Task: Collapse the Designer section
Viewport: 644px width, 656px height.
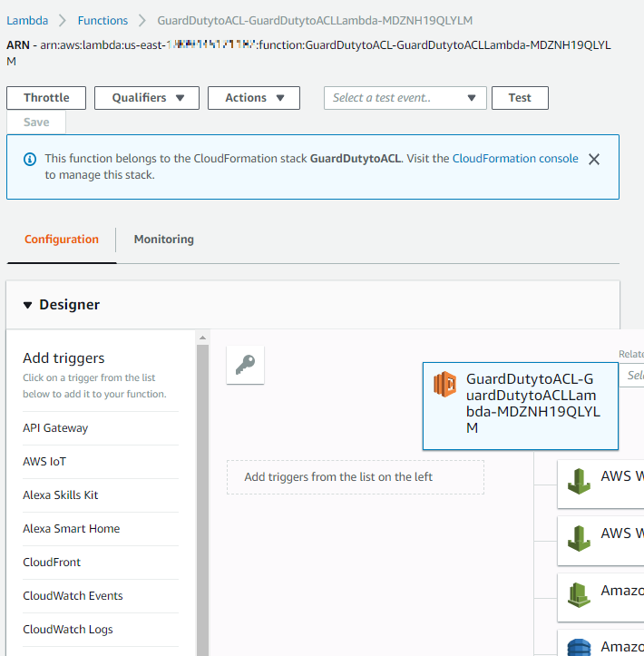Action: (x=27, y=305)
